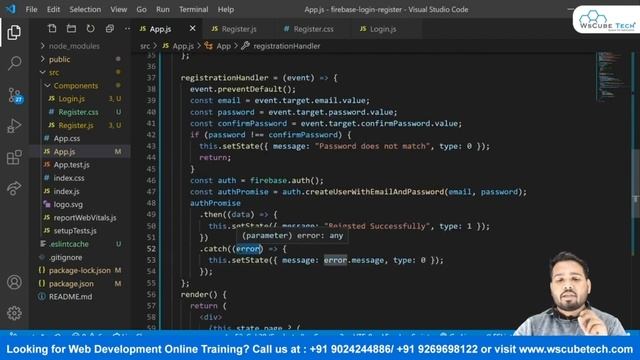Click the registrationHandler breadcrumb
This screenshot has height=360, width=640.
click(x=281, y=46)
